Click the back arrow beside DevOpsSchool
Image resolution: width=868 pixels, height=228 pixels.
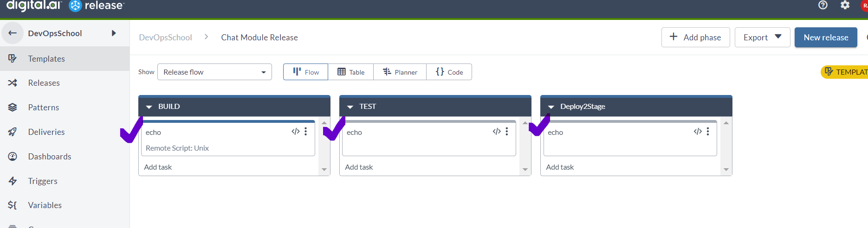point(13,33)
